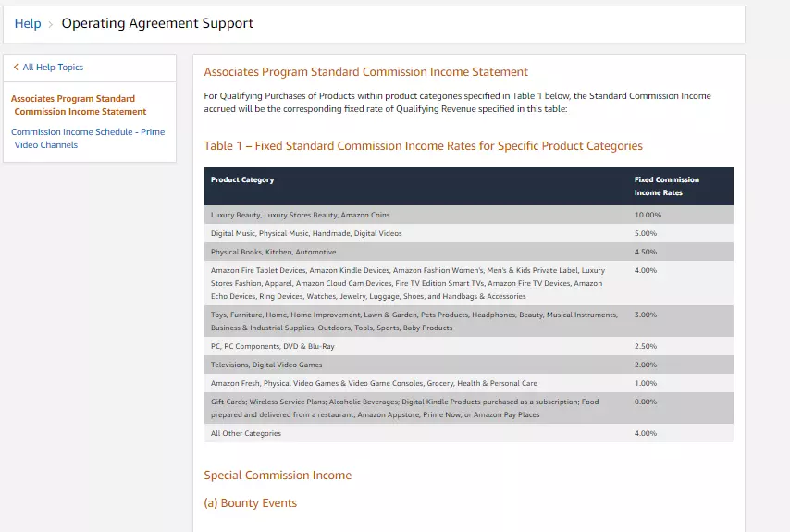Click the 4.00% rate for Amazon Fire Tablet row
The image size is (790, 532).
pyautogui.click(x=646, y=270)
